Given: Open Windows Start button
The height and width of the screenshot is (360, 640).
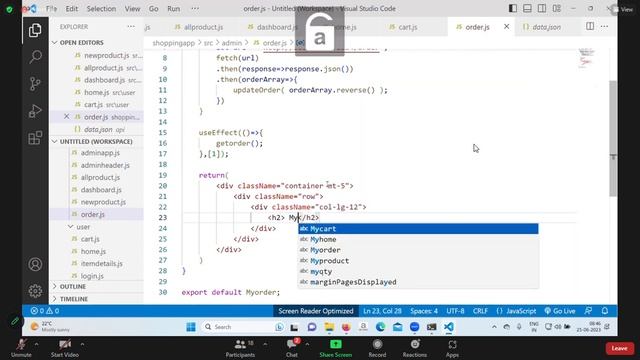Looking at the screenshot, I should pyautogui.click(x=191, y=327).
